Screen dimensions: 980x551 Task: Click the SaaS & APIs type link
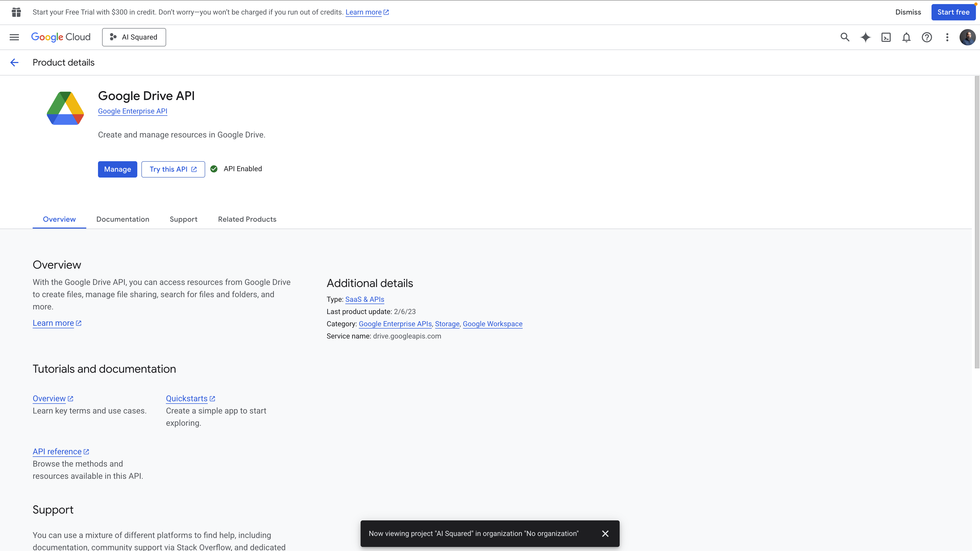[x=365, y=300]
